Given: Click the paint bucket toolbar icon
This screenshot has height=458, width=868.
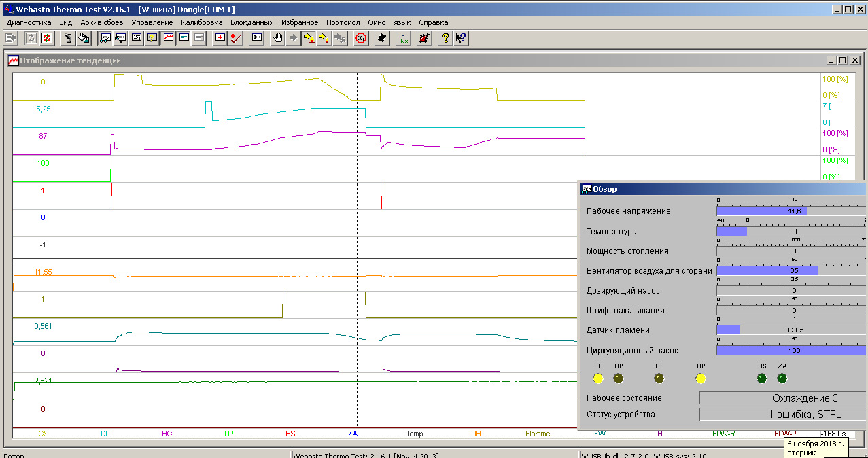Looking at the screenshot, I should [84, 38].
